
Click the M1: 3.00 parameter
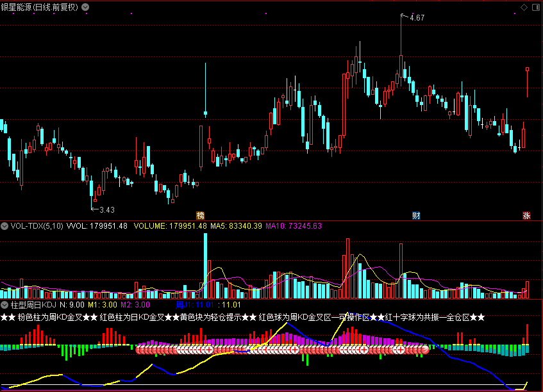coord(103,305)
